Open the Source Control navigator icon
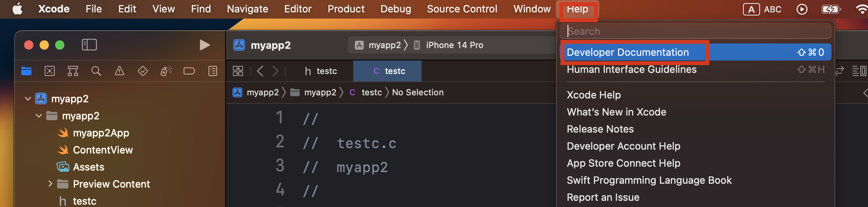The image size is (868, 207). 50,71
